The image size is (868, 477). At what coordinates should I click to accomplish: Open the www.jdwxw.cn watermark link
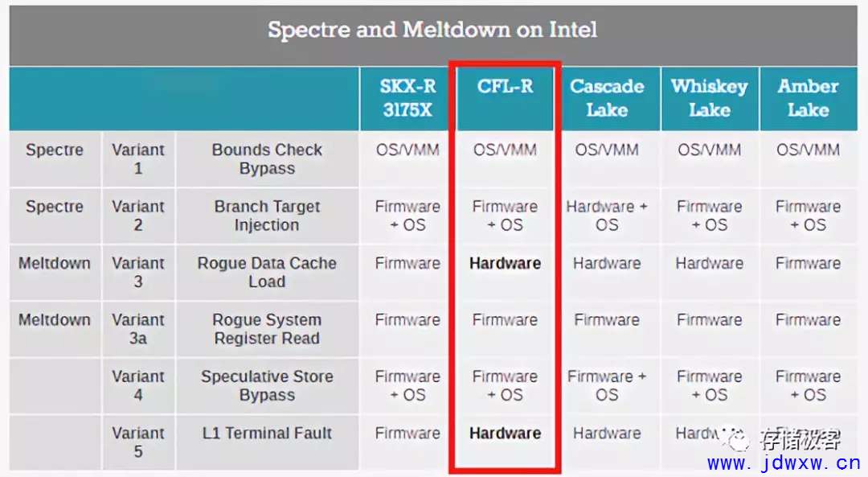(784, 463)
